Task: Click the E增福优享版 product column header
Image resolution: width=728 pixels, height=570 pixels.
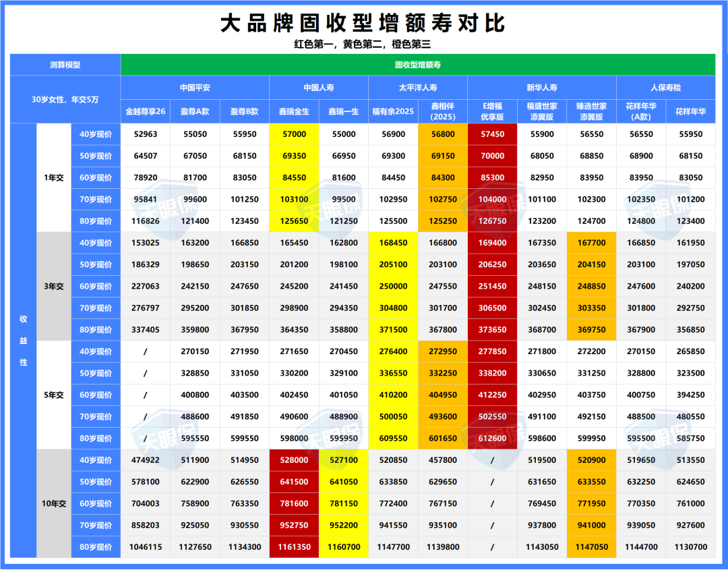Action: coord(492,111)
